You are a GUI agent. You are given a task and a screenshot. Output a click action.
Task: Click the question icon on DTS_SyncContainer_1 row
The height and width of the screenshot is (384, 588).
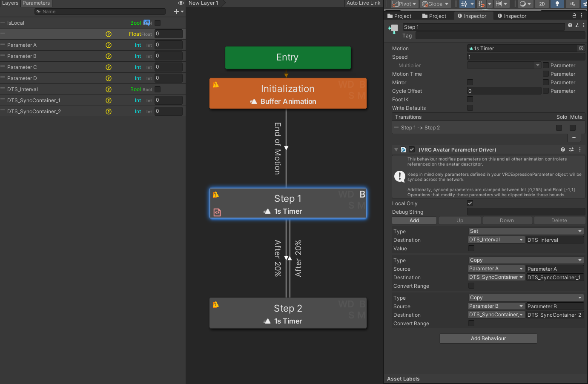(x=109, y=100)
